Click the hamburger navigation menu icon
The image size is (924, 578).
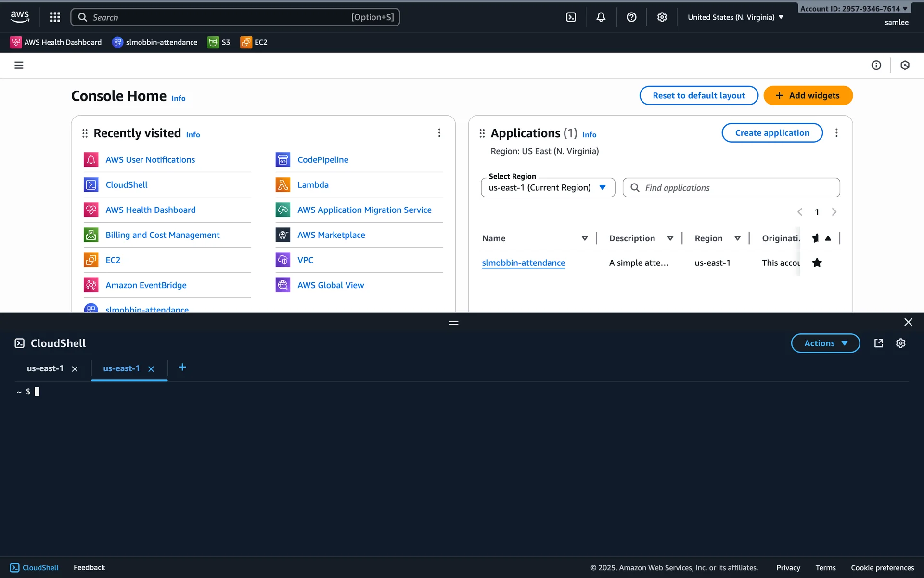coord(19,65)
